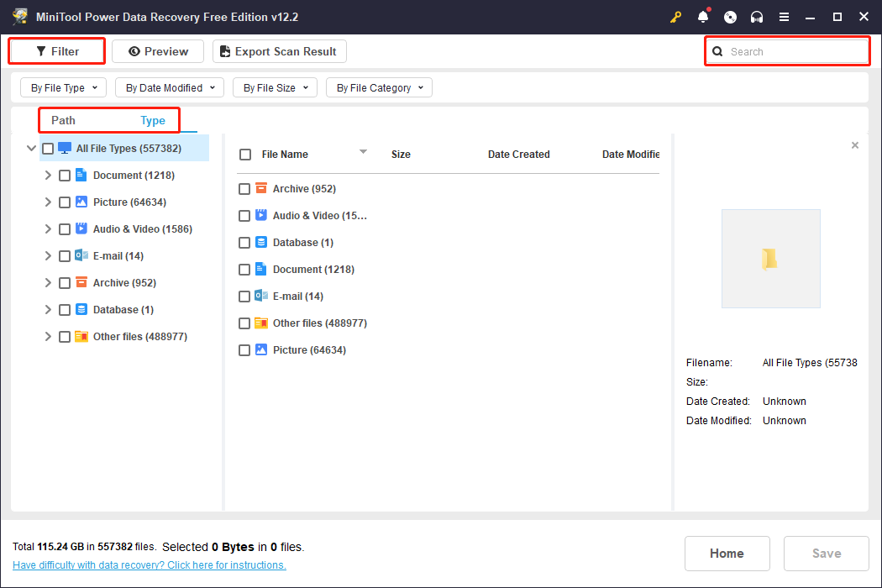The height and width of the screenshot is (588, 882).
Task: Click the Audio & Video icon in tree
Action: [81, 228]
